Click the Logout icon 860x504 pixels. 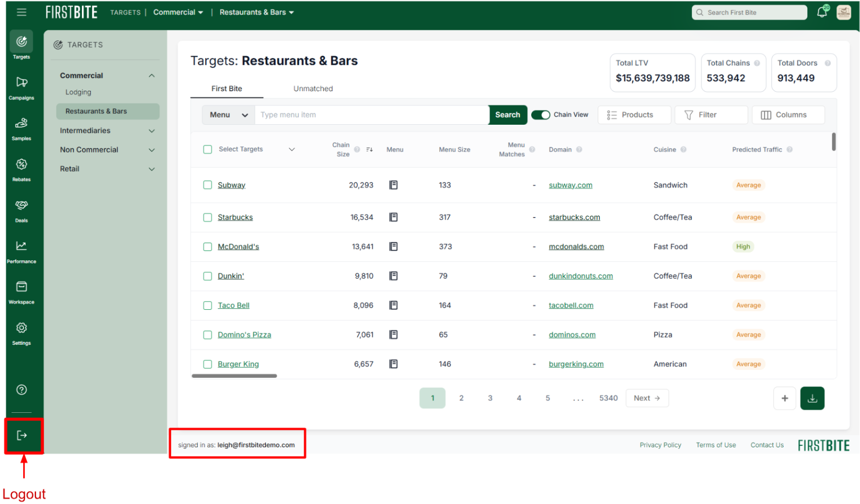(x=22, y=435)
